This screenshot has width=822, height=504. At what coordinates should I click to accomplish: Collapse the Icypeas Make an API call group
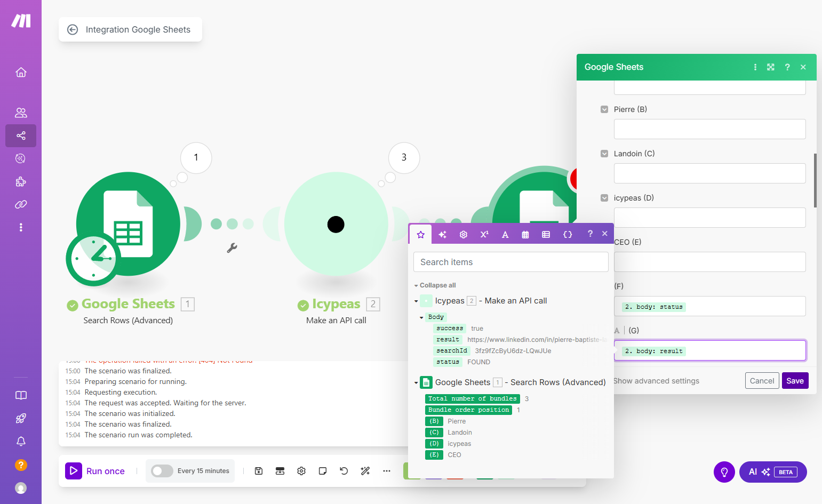click(416, 301)
